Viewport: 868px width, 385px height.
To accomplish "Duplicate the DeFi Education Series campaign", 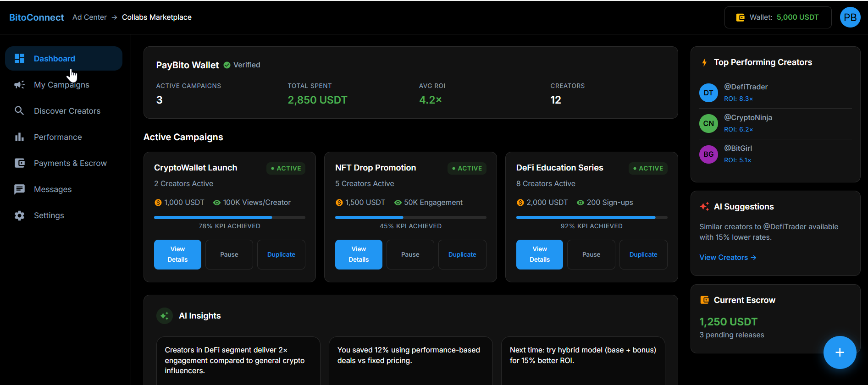I will pyautogui.click(x=643, y=254).
